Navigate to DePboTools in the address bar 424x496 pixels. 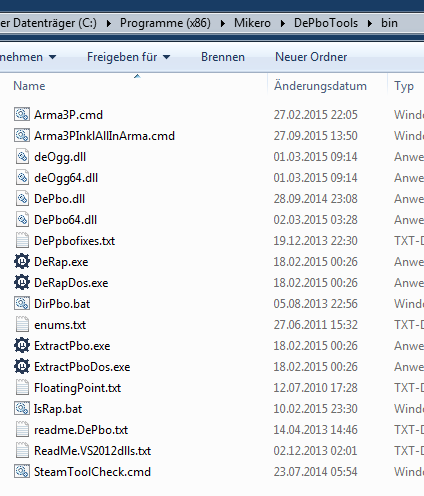pos(326,23)
